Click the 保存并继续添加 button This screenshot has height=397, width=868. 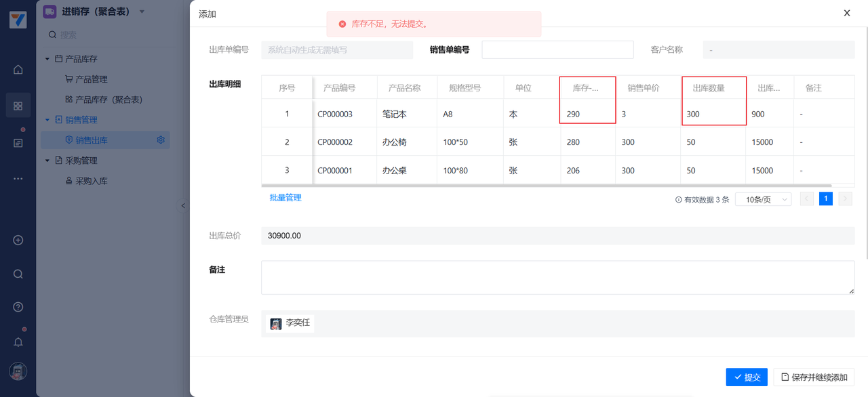point(813,377)
